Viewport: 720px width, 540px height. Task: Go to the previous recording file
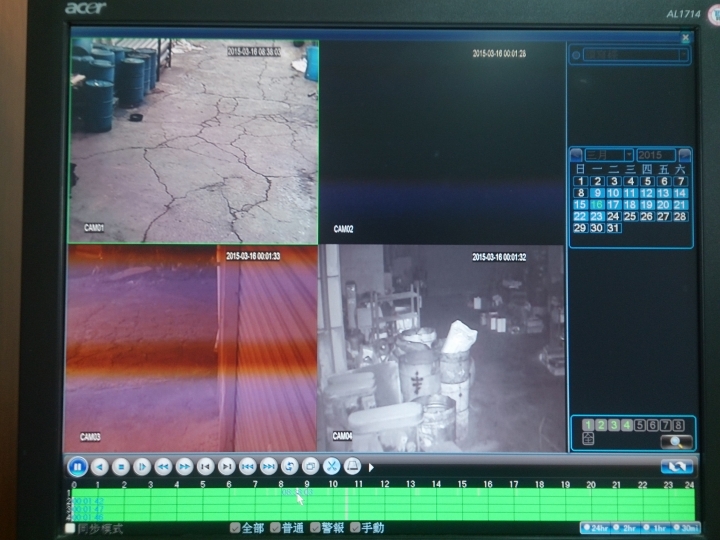click(248, 467)
